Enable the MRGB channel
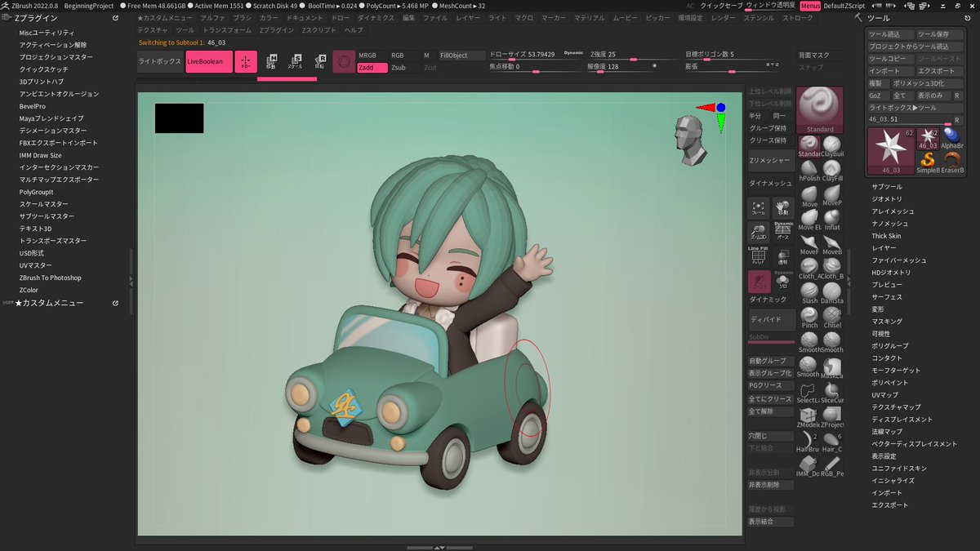 pos(372,56)
